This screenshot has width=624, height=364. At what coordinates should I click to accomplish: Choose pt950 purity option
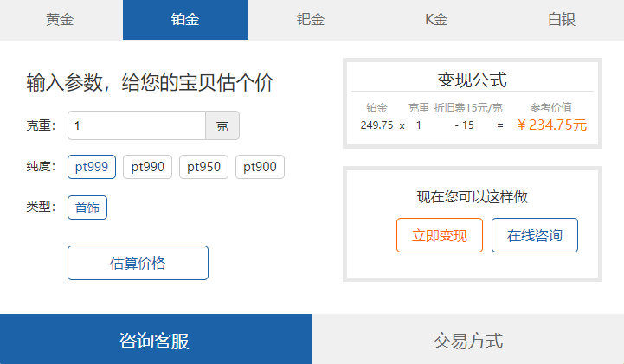pos(203,167)
